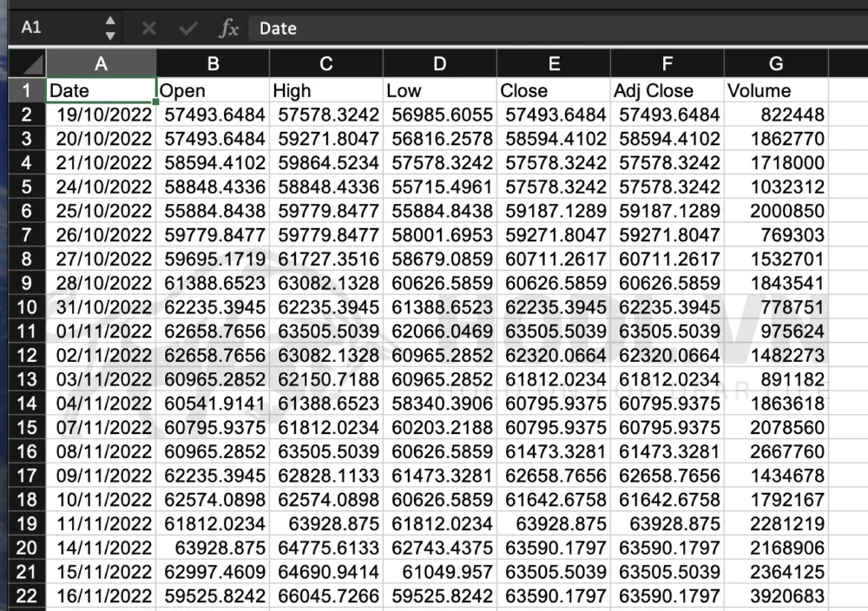Screen dimensions: 868x611
Task: Select column D labeled Low header
Action: 438,62
